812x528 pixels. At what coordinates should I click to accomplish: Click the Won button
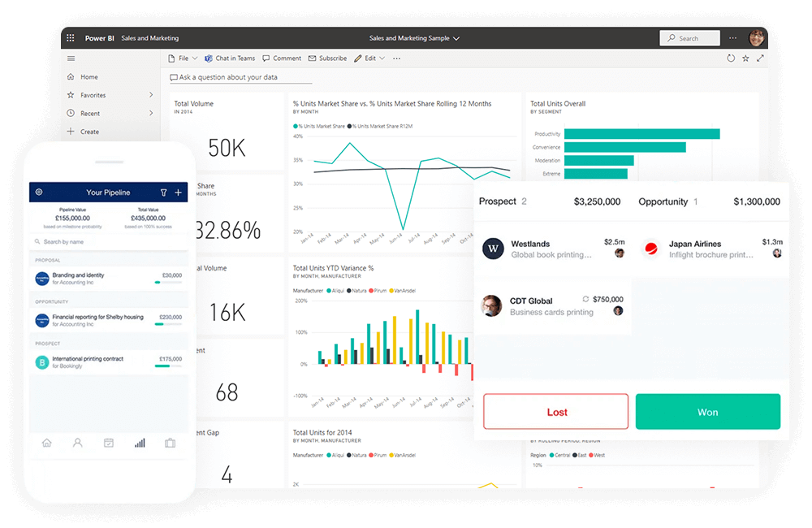point(708,412)
